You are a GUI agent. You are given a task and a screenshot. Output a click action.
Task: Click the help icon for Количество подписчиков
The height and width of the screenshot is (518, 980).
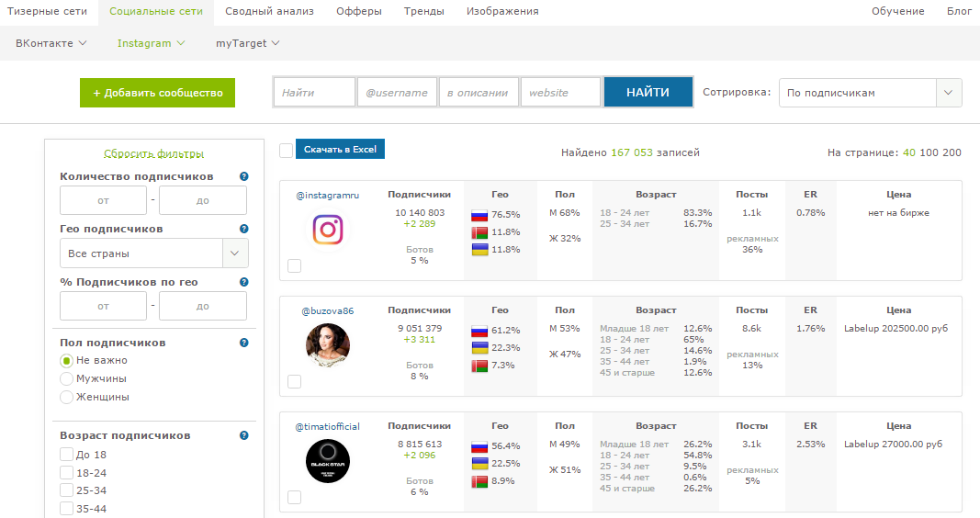(x=243, y=177)
